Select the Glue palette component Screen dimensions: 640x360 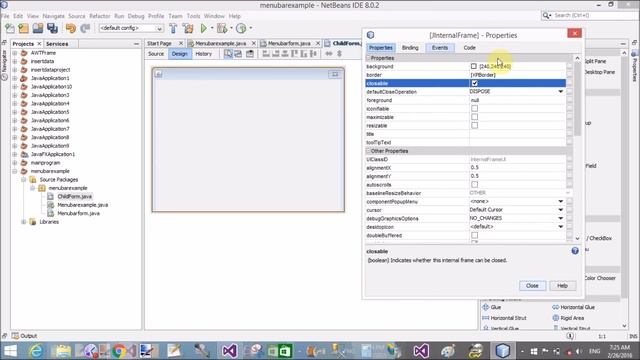point(492,307)
